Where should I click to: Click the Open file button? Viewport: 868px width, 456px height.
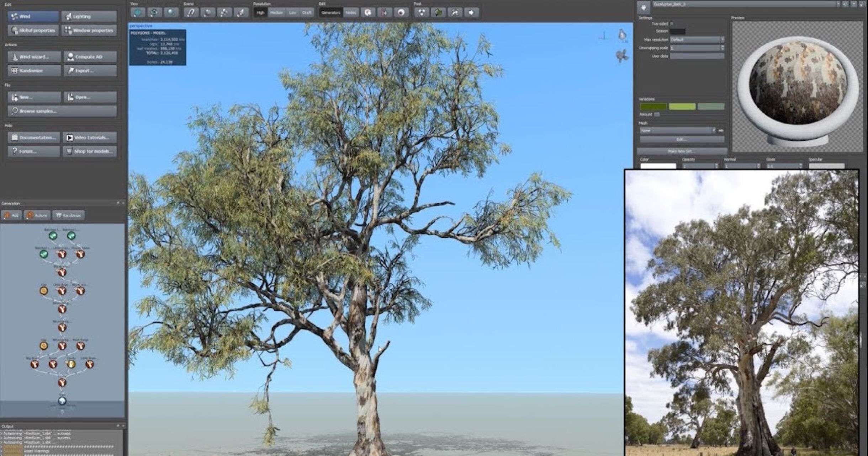pyautogui.click(x=90, y=97)
